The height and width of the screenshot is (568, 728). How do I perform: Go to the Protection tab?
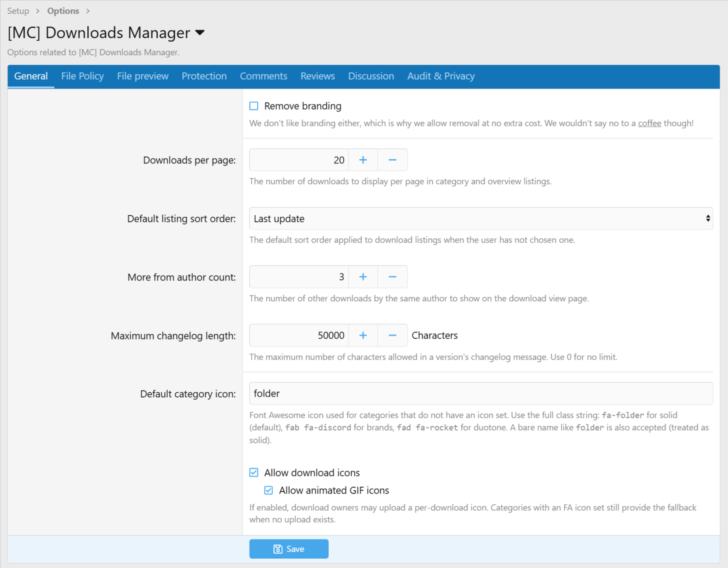pos(204,76)
